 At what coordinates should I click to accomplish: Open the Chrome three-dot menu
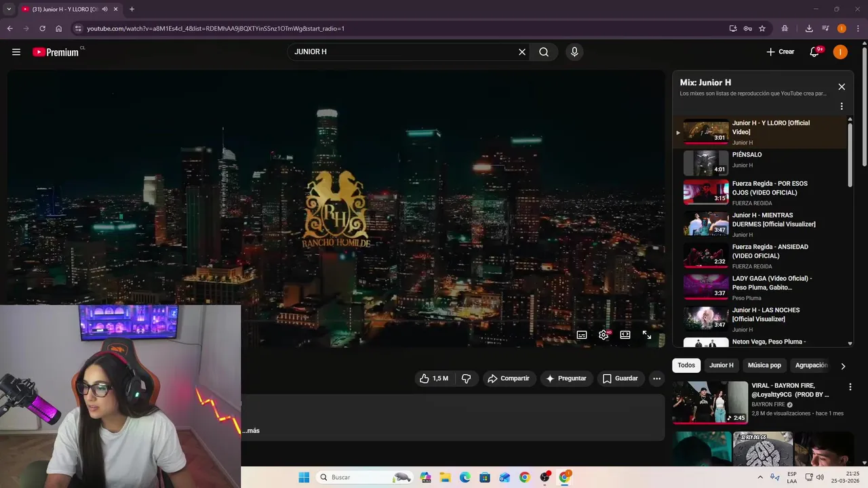tap(858, 28)
